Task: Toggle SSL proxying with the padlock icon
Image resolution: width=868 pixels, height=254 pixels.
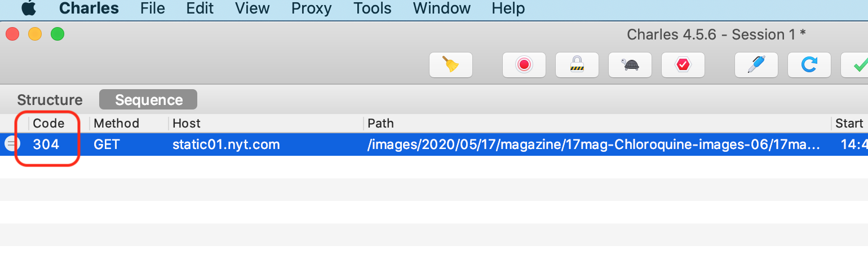Action: point(577,65)
